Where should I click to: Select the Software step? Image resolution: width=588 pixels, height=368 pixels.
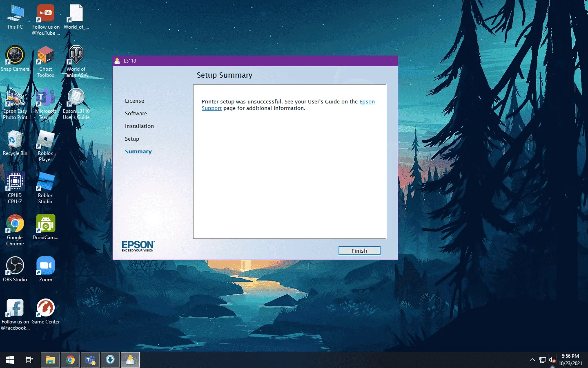coord(136,113)
